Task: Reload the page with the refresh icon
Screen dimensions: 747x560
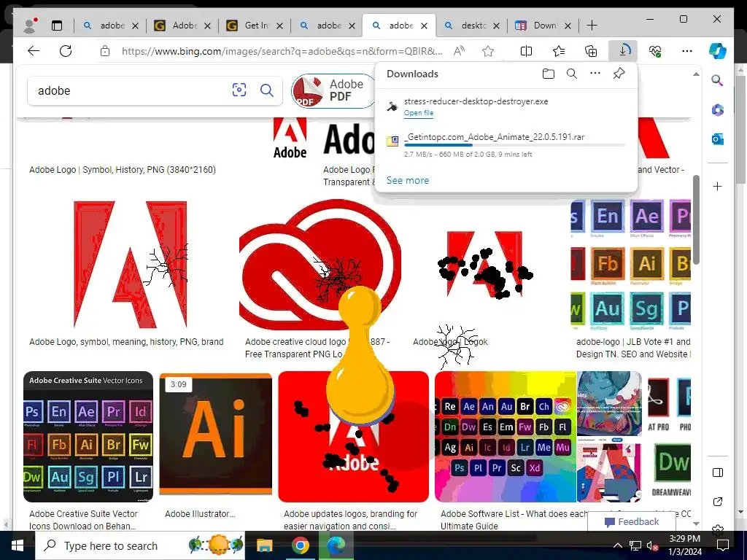Action: pyautogui.click(x=65, y=51)
